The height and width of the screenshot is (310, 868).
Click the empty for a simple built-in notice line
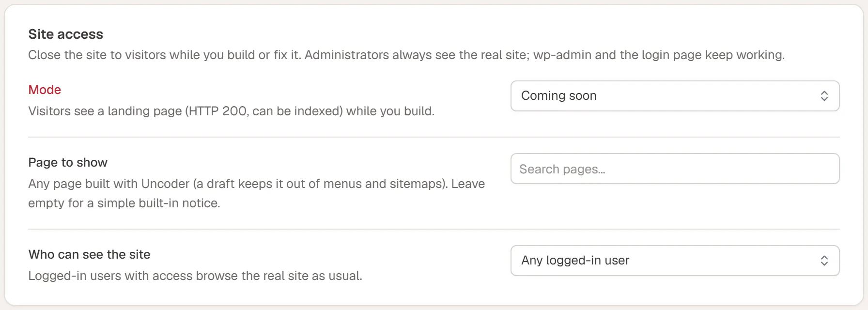[x=124, y=203]
